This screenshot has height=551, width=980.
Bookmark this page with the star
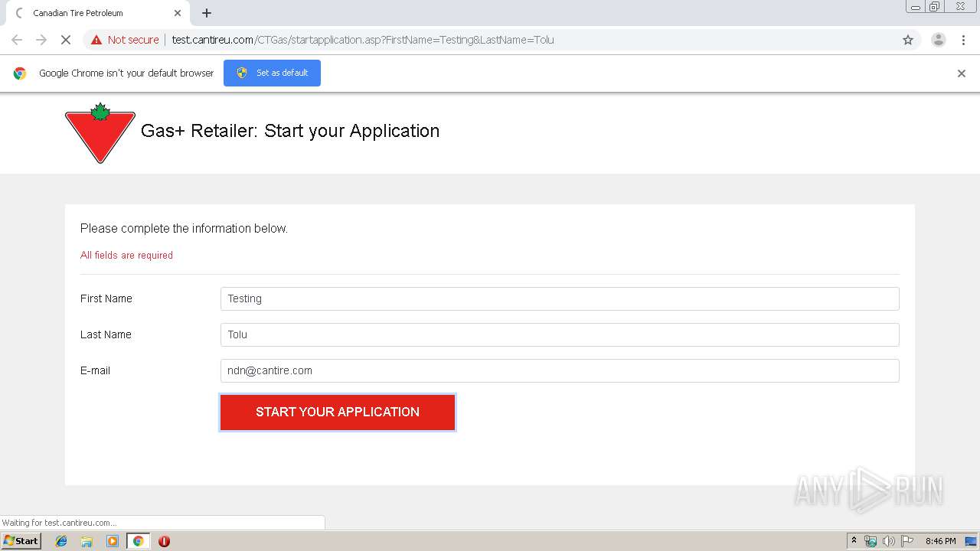point(908,40)
